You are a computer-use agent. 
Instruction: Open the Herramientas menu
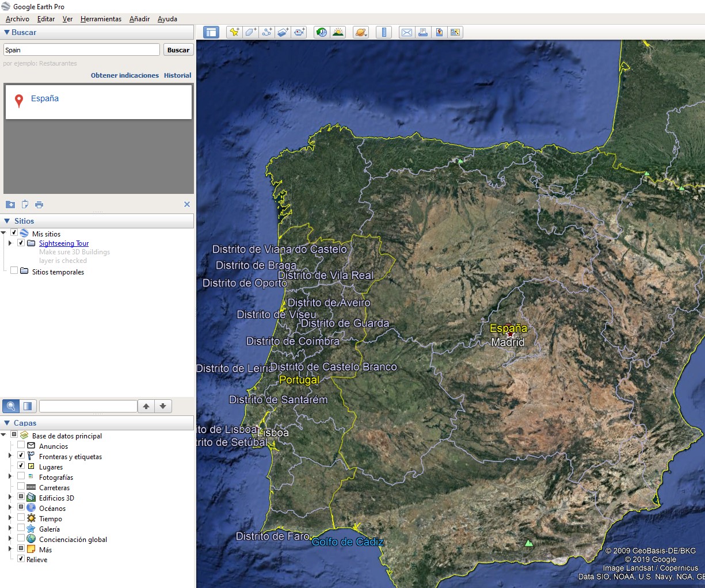(x=101, y=19)
